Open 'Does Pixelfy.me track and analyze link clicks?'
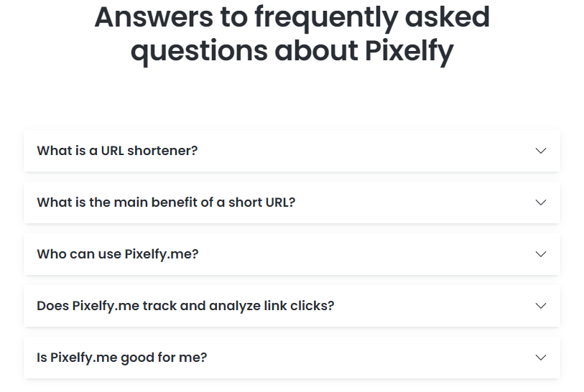This screenshot has width=584, height=392. (185, 306)
